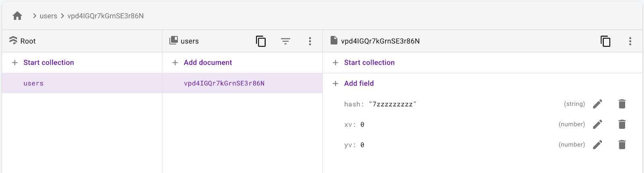644x173 pixels.
Task: Select document vpd4IGQr7kGrnSE3r86N in users list
Action: (224, 83)
